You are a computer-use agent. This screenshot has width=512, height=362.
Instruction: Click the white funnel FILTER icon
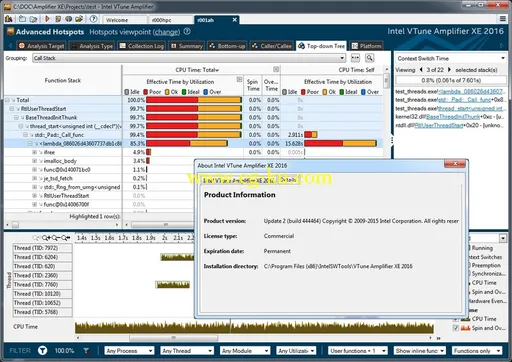[x=42, y=350]
